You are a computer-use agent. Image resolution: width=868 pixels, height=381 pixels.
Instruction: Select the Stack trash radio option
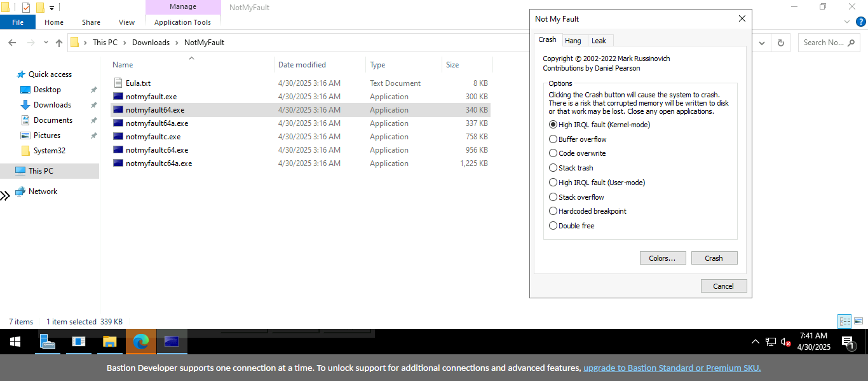click(553, 168)
